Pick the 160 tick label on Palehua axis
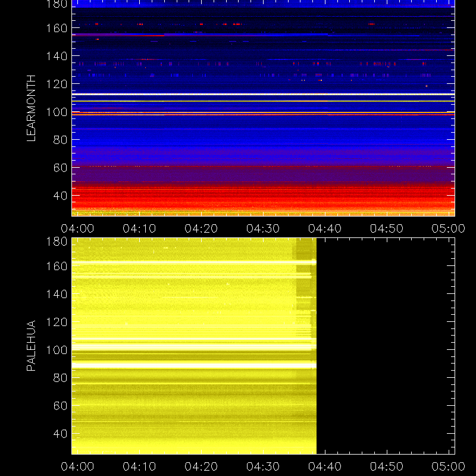476x476 pixels. (57, 266)
